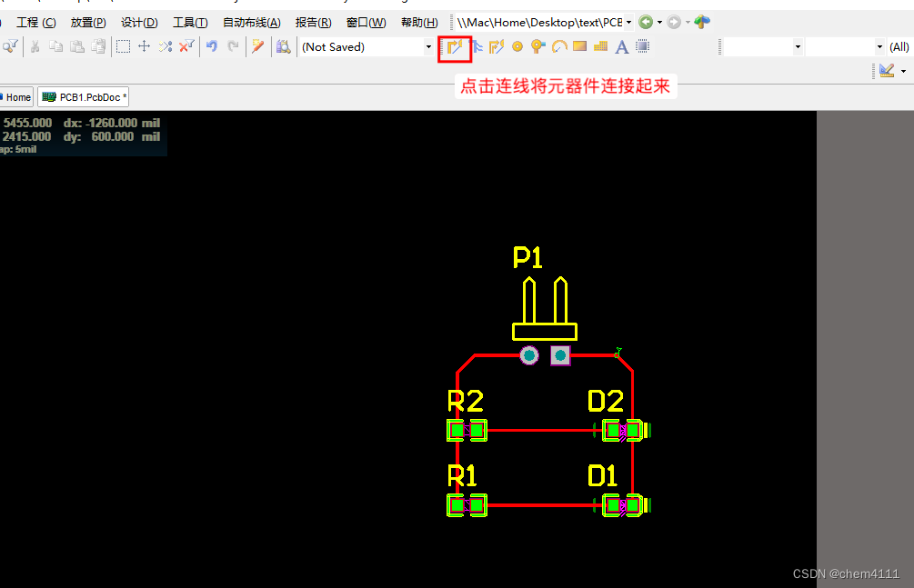Select objects inside area tool
The image size is (914, 588).
(x=123, y=46)
